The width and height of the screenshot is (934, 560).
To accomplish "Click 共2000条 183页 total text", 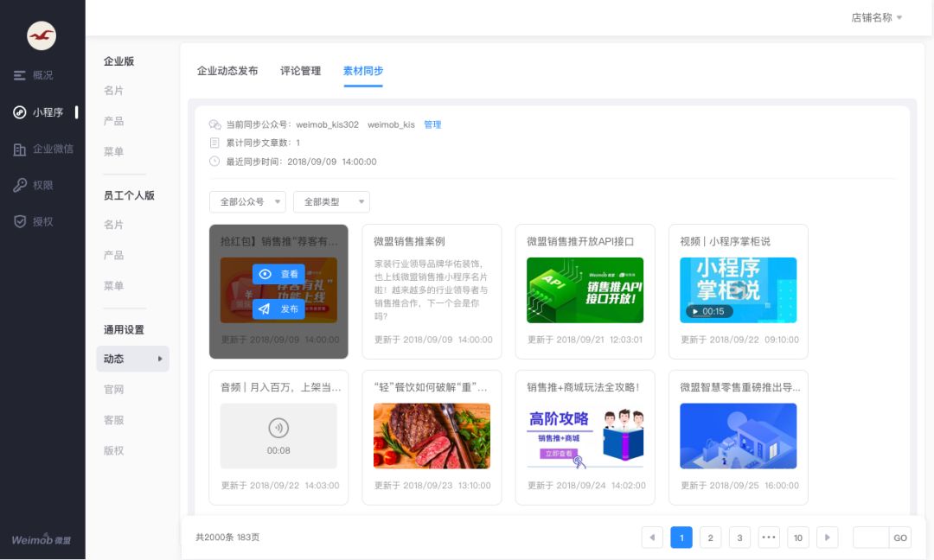I will click(227, 538).
